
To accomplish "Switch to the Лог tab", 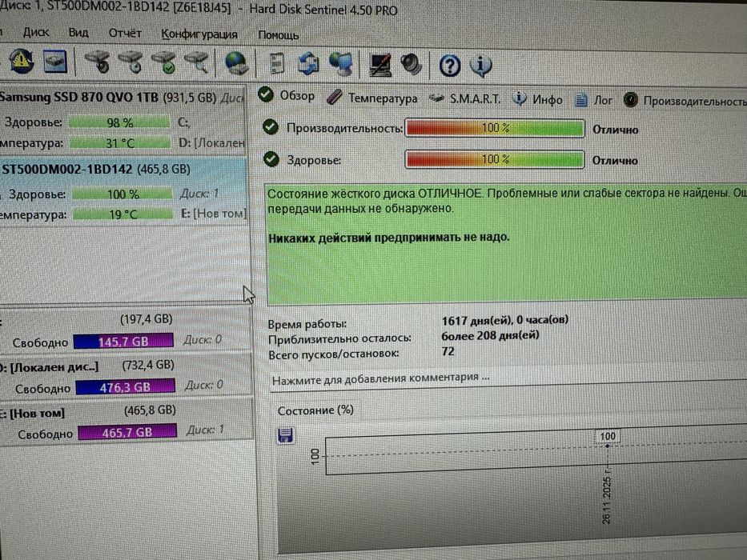I will (x=593, y=101).
